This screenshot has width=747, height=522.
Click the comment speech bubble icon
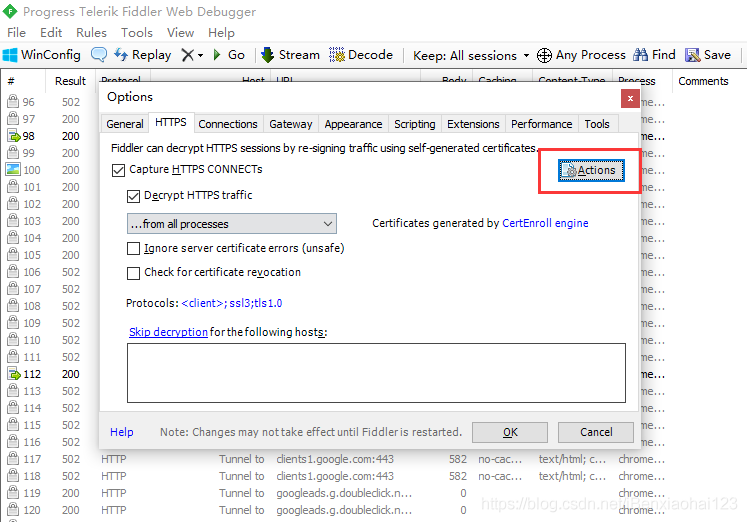[99, 55]
